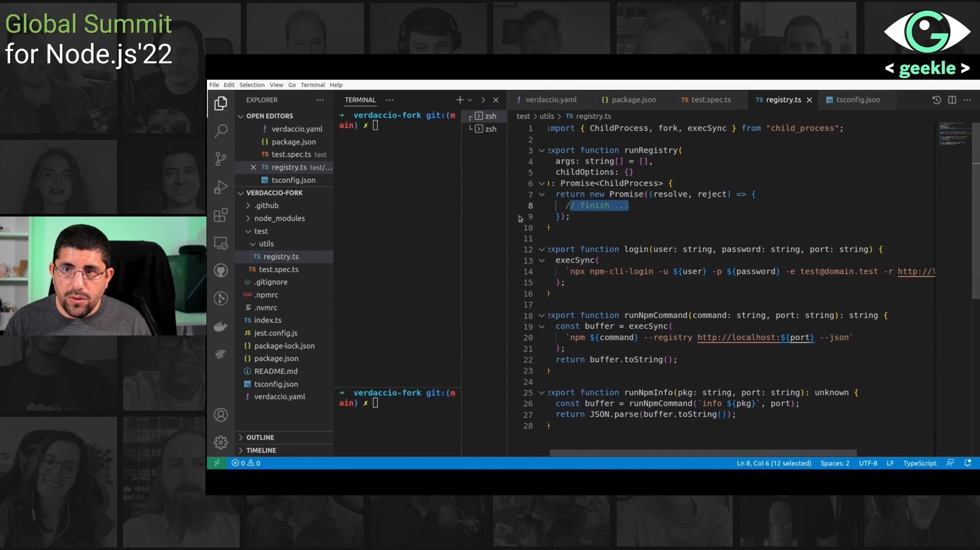
Task: Open the Go menu
Action: (292, 85)
